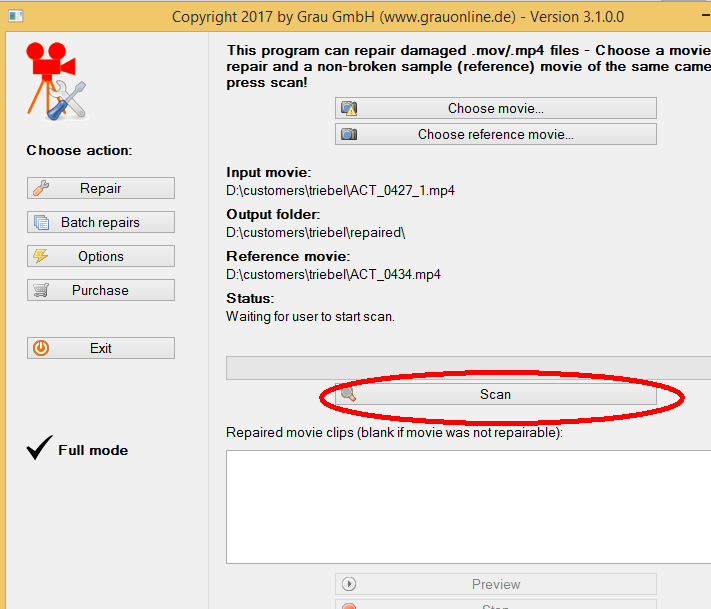This screenshot has height=609, width=711.
Task: Click the 'Waiting for user to start scan' status
Action: pos(310,316)
